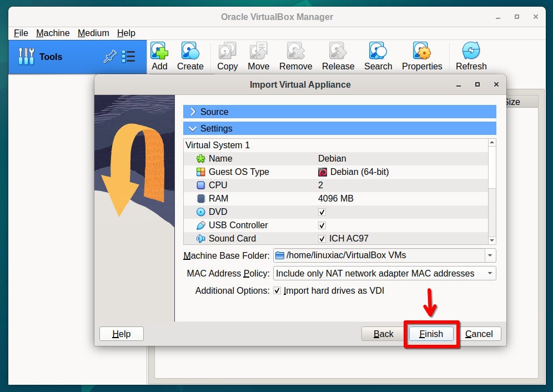Click the settings list scrollbar down arrow
This screenshot has height=392, width=553.
click(492, 240)
